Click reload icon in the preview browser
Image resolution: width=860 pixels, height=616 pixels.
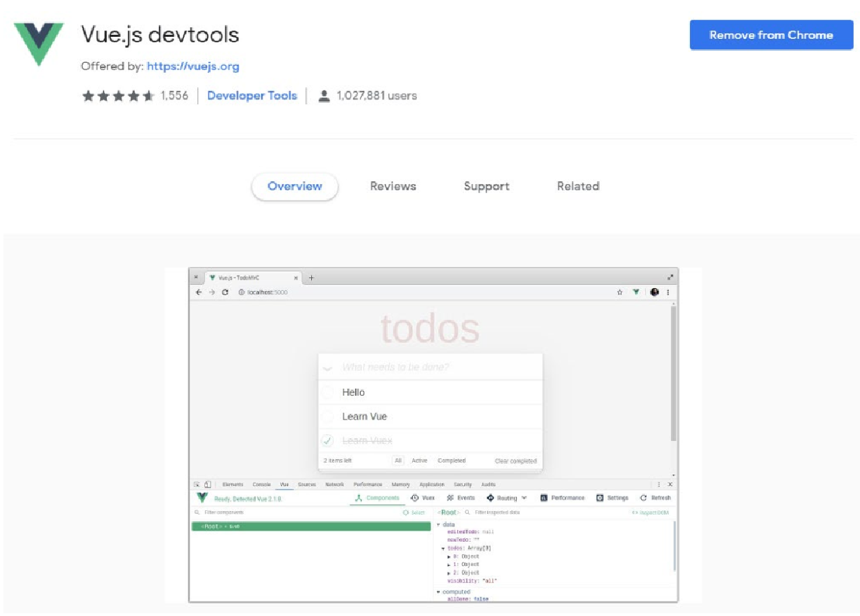pos(225,292)
